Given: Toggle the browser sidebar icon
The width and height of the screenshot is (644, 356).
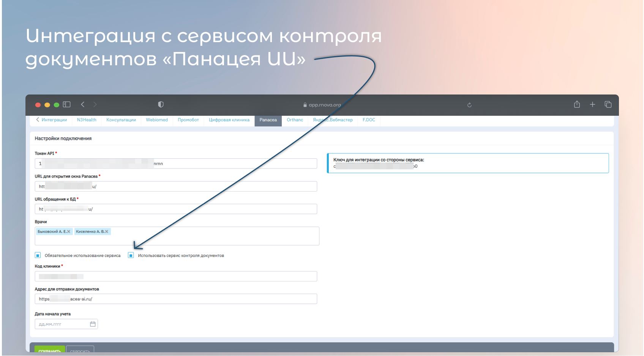Looking at the screenshot, I should click(67, 104).
